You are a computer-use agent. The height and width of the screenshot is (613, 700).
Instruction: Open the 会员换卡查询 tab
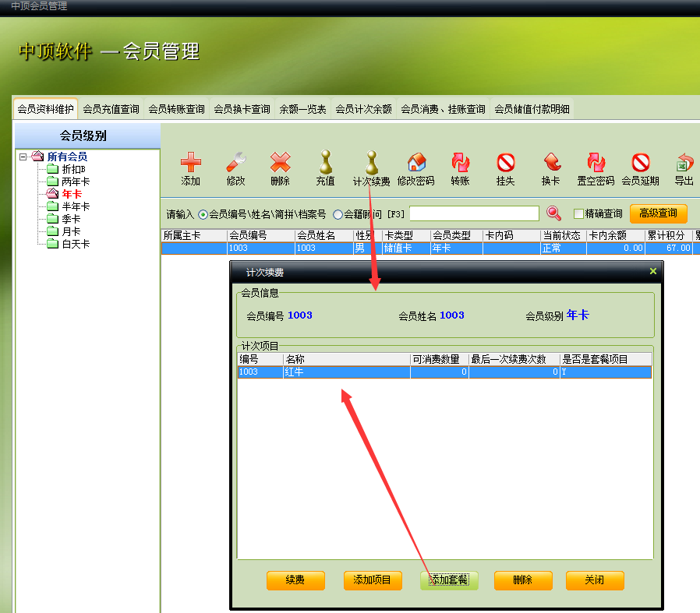coord(242,109)
